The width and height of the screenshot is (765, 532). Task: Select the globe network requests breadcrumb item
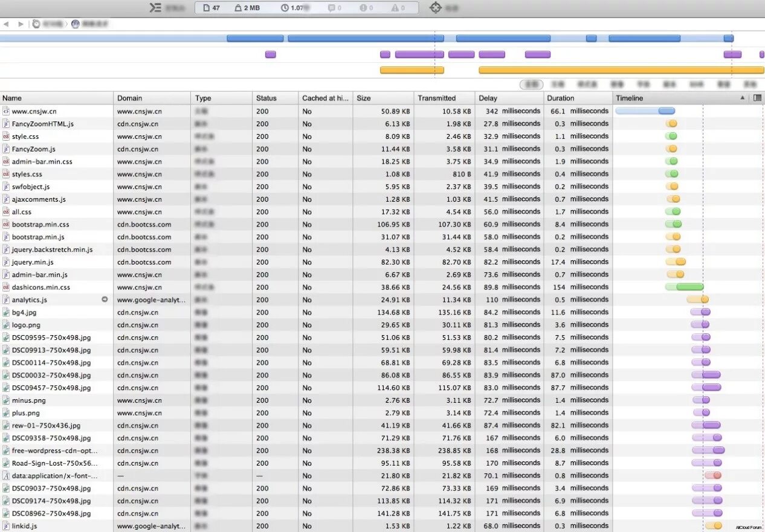(89, 24)
